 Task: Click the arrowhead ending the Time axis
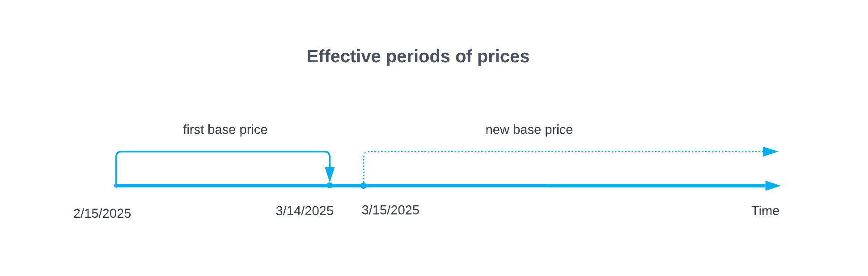pyautogui.click(x=772, y=186)
